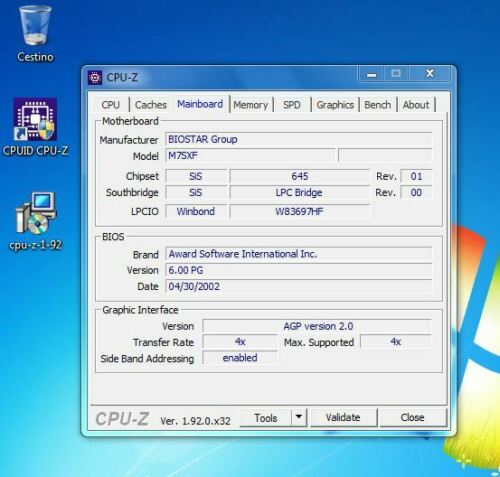Click the Validate button
The image size is (500, 477).
coord(343,417)
